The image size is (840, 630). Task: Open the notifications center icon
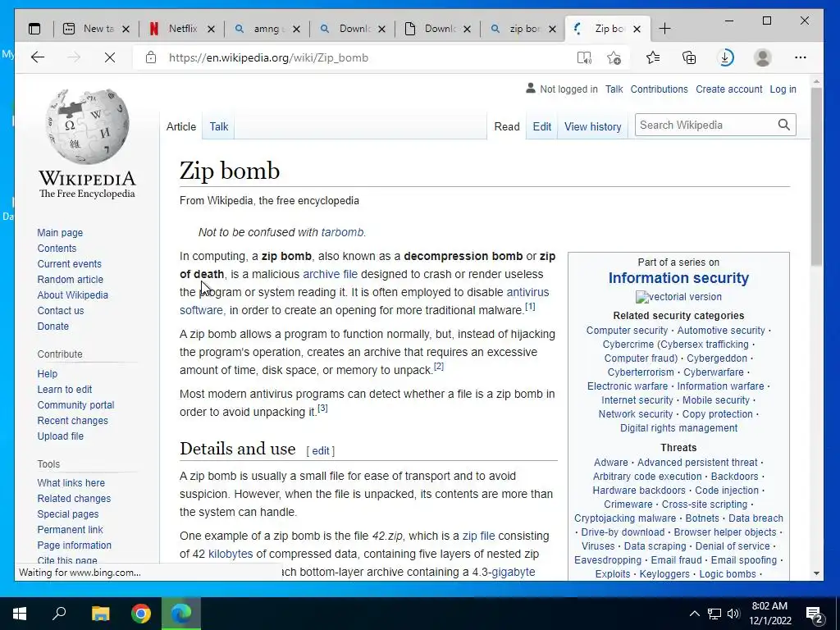tap(815, 614)
